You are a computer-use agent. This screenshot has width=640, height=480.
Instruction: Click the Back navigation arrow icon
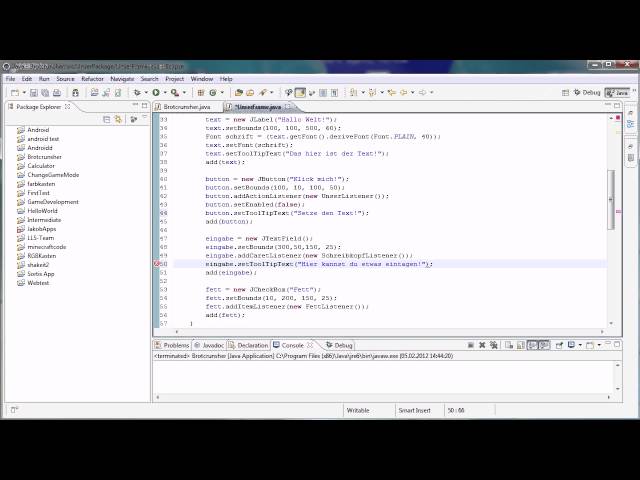click(x=404, y=93)
